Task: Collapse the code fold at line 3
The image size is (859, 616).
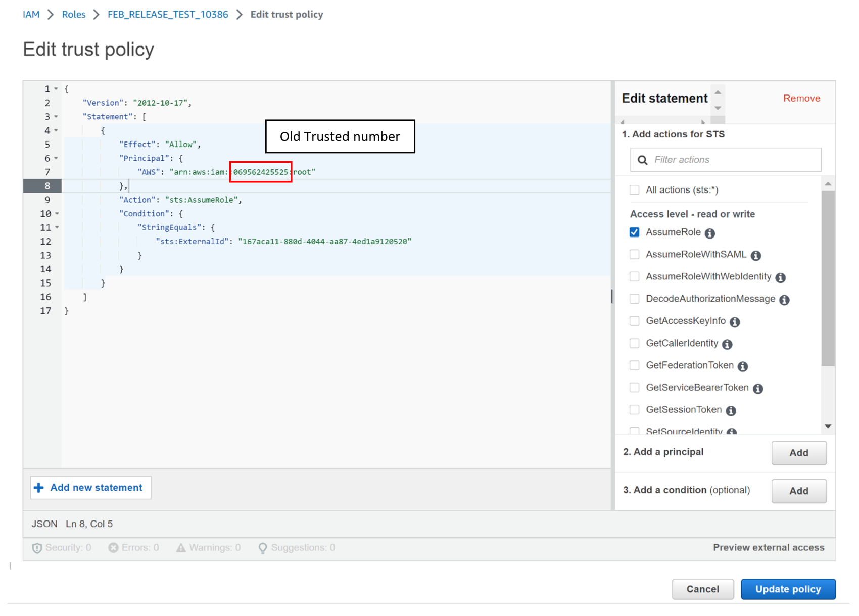Action: [x=56, y=117]
